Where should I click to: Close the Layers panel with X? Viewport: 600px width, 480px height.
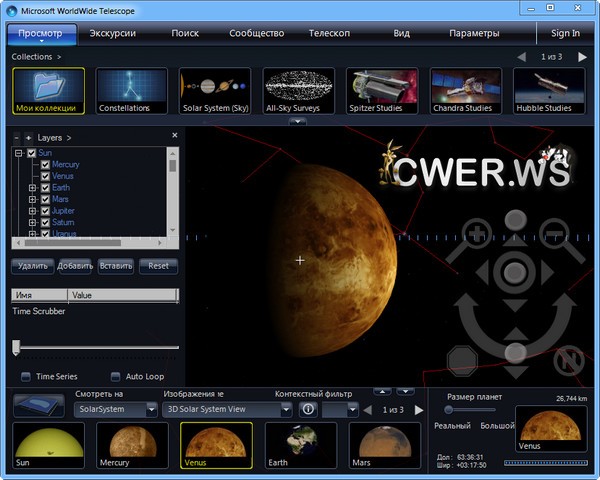[174, 135]
